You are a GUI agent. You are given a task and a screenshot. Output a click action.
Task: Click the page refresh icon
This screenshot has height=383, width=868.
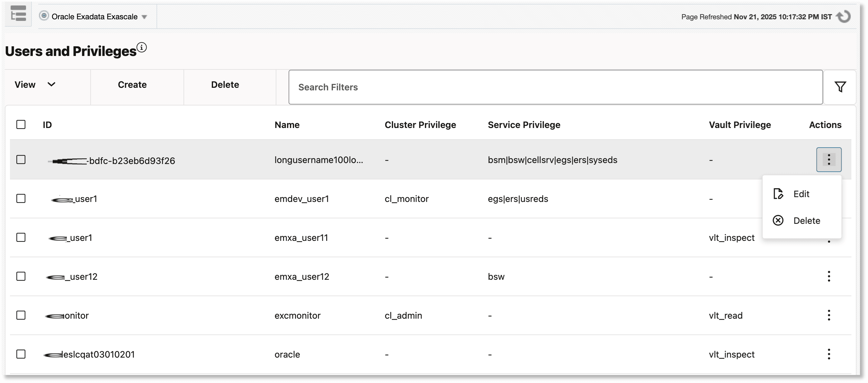pyautogui.click(x=845, y=16)
